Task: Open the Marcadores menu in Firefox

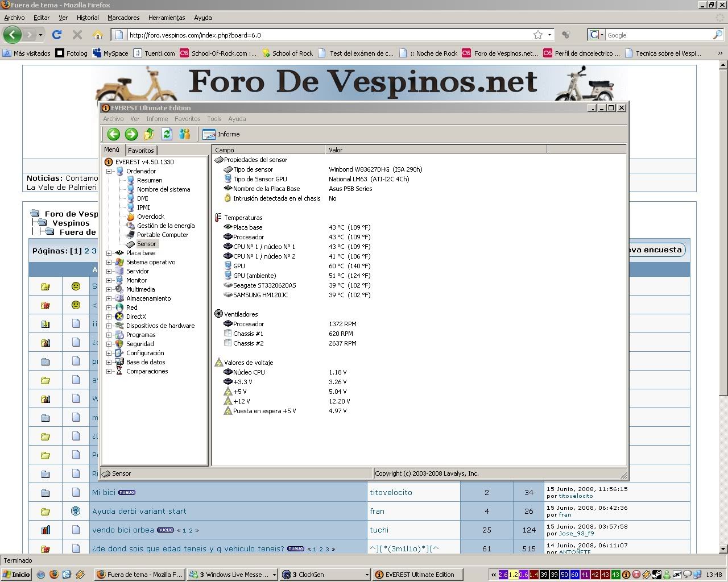Action: (123, 18)
